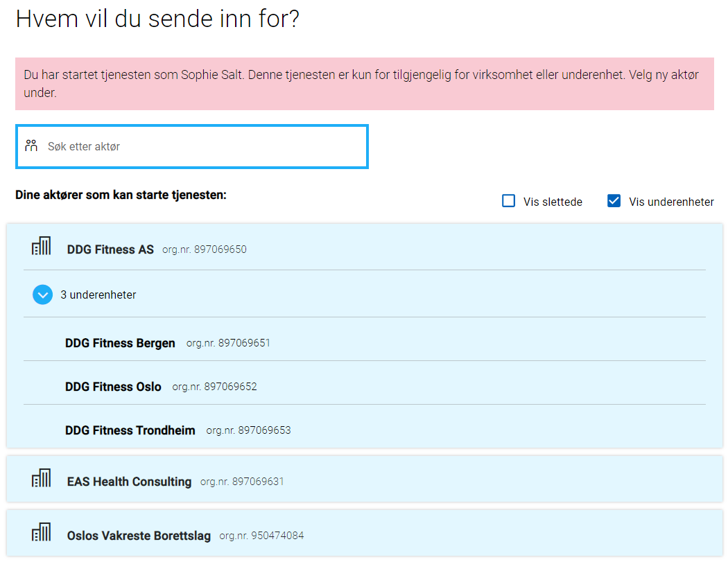
Task: Choose DDG Fitness Oslo subunit
Action: (113, 387)
